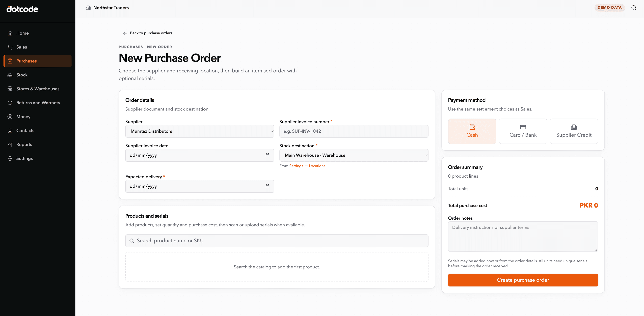Click the Stores & Warehouses storefront icon
This screenshot has width=644, height=316.
tap(10, 89)
